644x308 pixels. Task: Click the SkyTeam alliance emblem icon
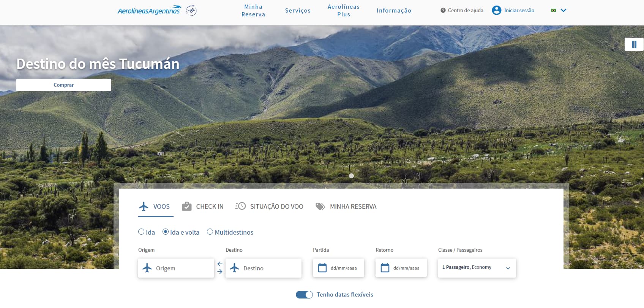[191, 10]
